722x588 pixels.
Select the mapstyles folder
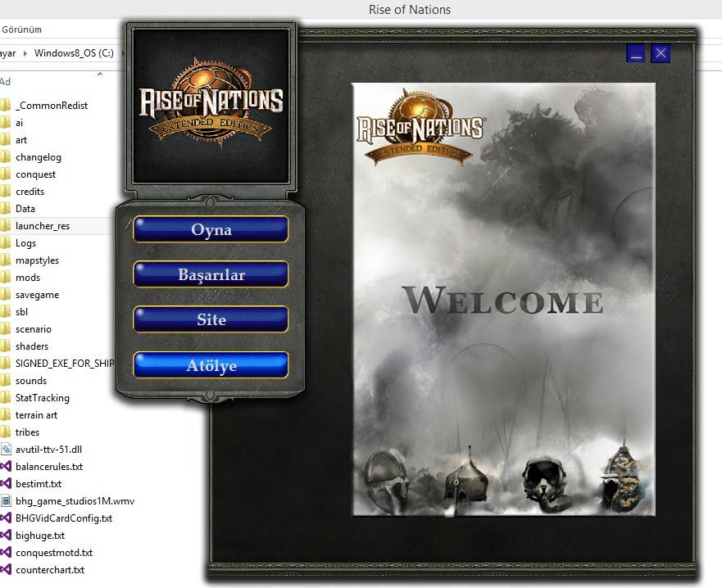(38, 260)
